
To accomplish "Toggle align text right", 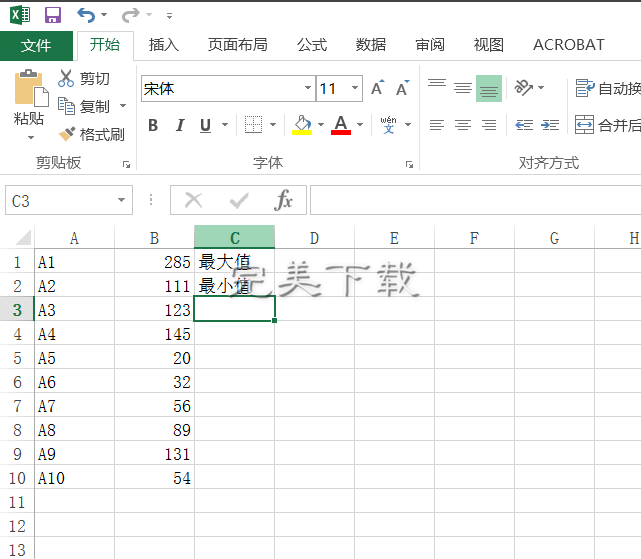I will (489, 124).
